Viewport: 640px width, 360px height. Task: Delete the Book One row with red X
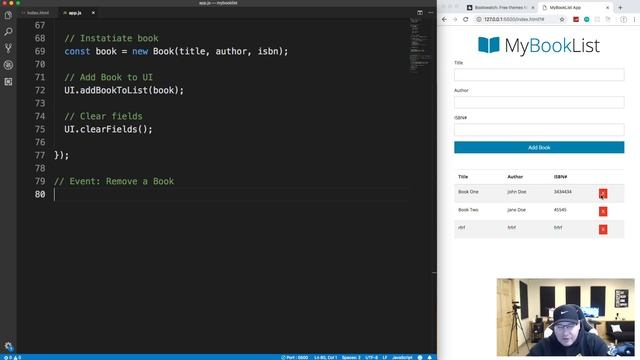coord(603,193)
